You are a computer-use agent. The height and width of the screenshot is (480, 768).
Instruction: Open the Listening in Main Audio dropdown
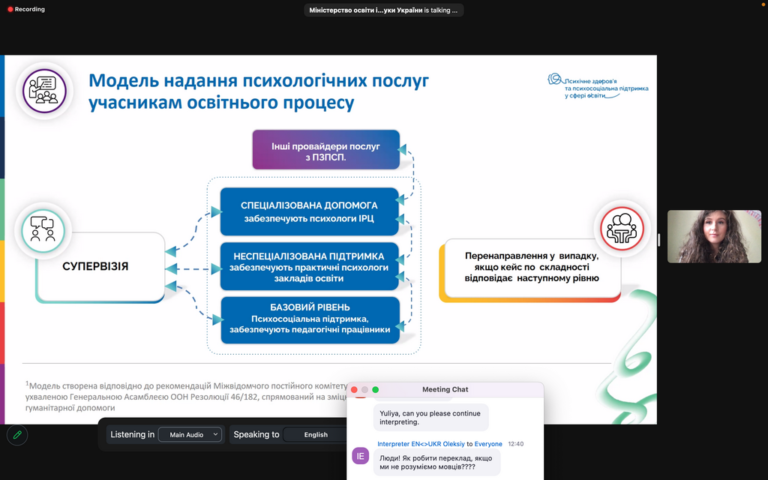pos(189,435)
